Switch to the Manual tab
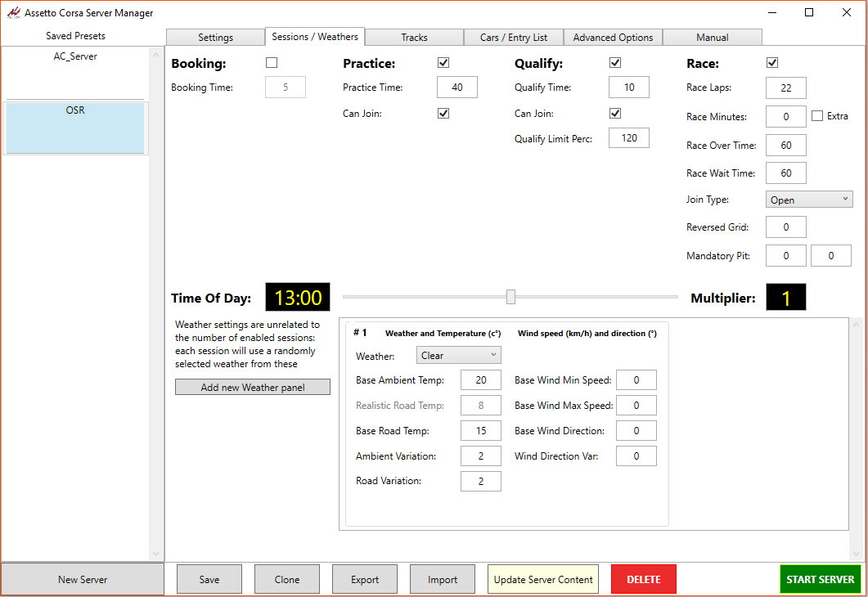The width and height of the screenshot is (868, 597). 712,37
